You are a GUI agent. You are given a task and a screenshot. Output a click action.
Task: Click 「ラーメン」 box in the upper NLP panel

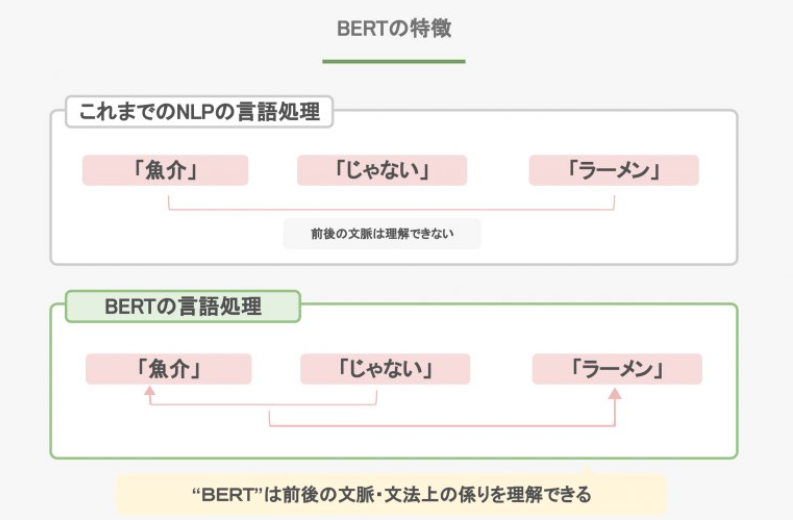pyautogui.click(x=613, y=170)
